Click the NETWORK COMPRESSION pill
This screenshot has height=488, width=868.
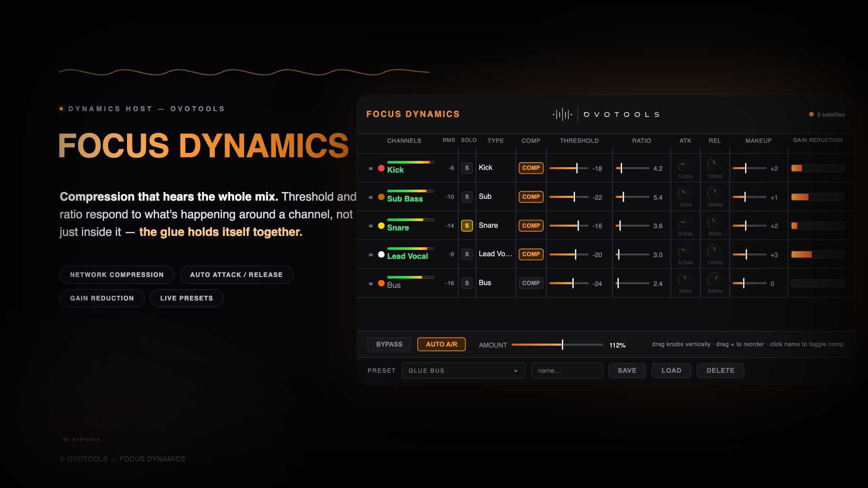[x=117, y=275]
